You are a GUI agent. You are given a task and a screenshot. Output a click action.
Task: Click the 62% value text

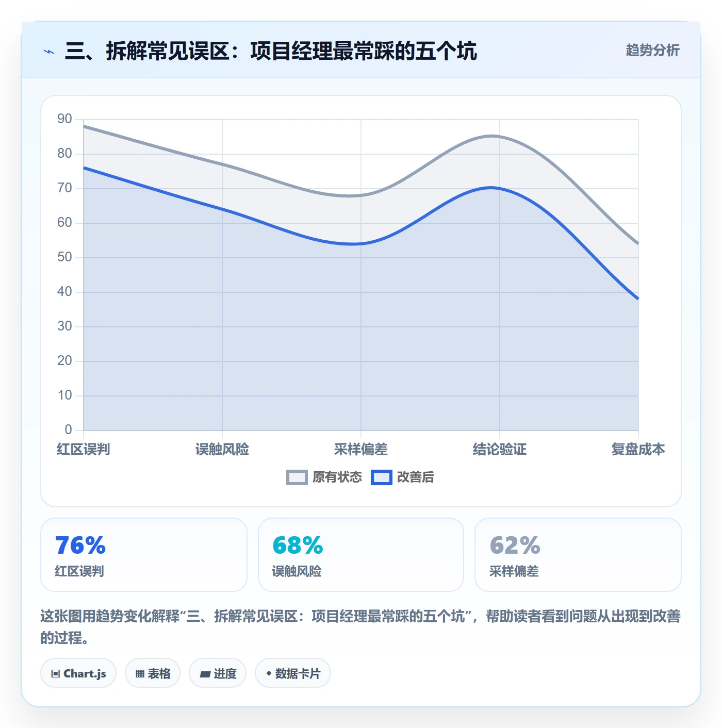515,545
